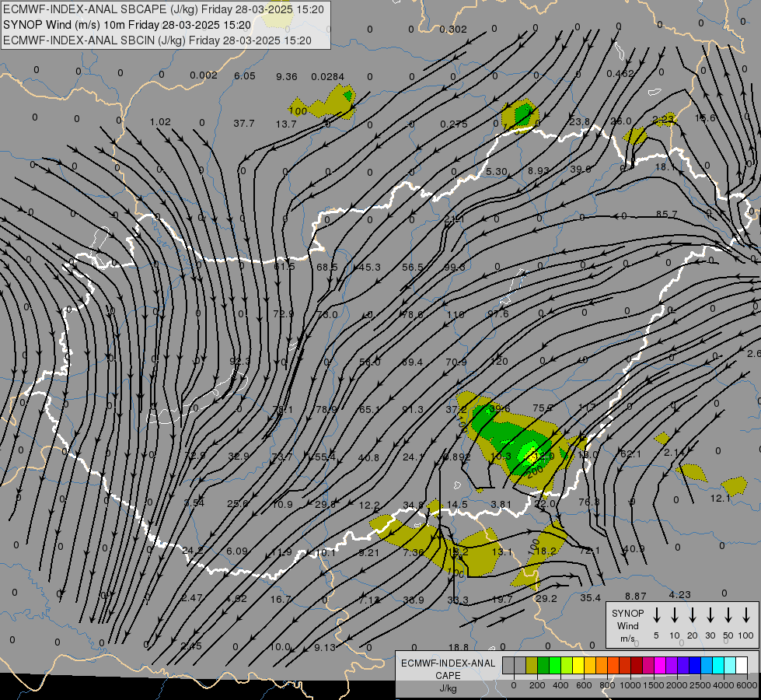
Task: Pick the pure yellow CAPE legend swatch
Action: coord(578,666)
